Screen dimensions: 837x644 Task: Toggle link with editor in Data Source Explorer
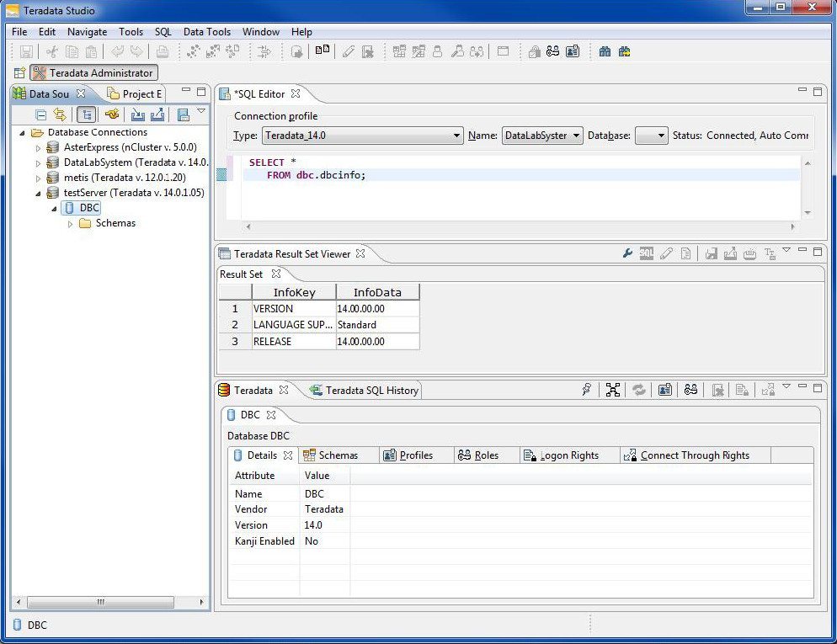point(61,113)
